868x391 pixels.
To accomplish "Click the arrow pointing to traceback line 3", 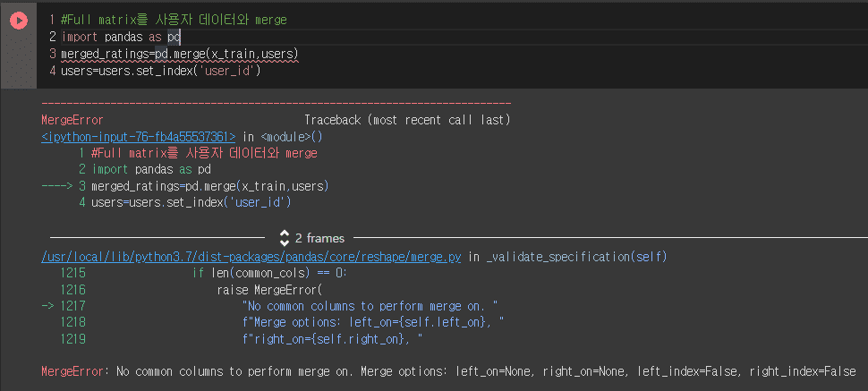I will point(57,186).
